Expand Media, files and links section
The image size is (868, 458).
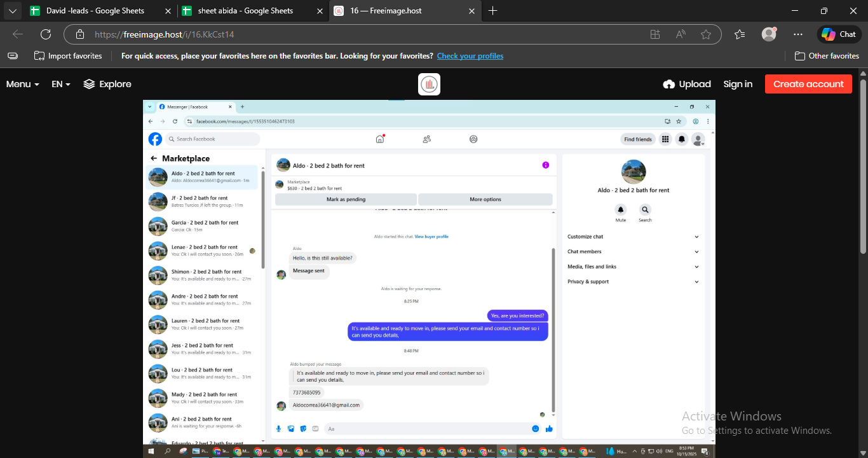tap(634, 267)
